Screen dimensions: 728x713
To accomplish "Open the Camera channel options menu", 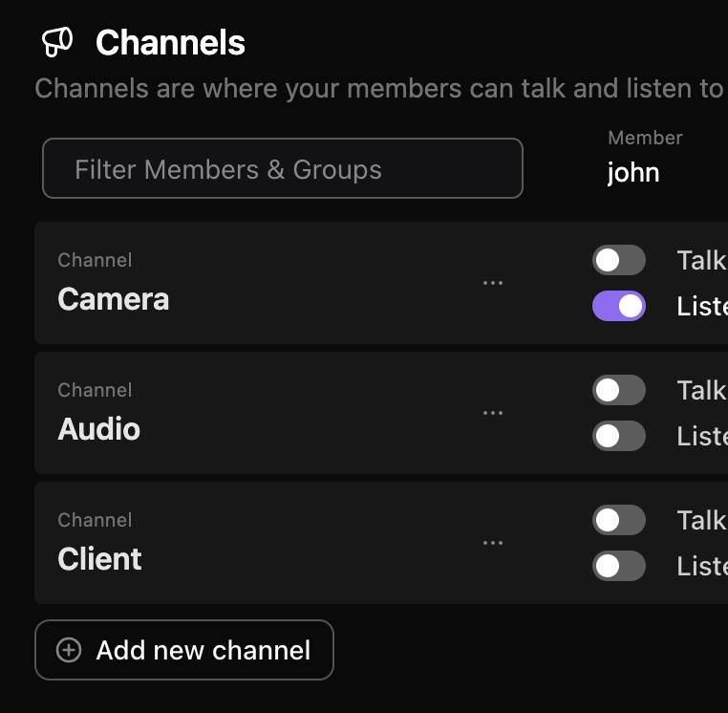I will (493, 282).
